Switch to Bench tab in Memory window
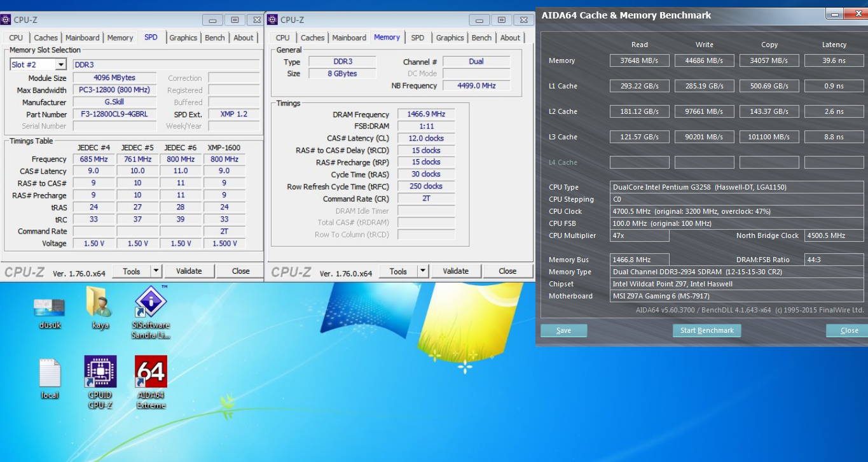Image resolution: width=868 pixels, height=462 pixels. pos(481,38)
